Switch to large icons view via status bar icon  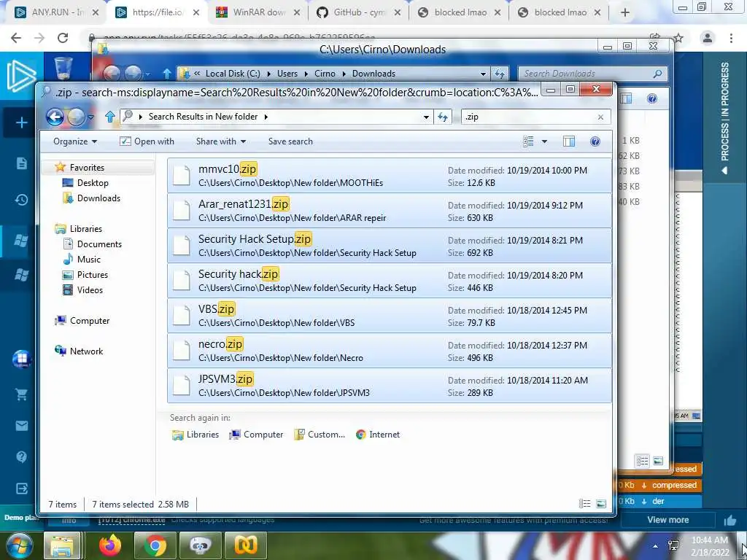[601, 504]
